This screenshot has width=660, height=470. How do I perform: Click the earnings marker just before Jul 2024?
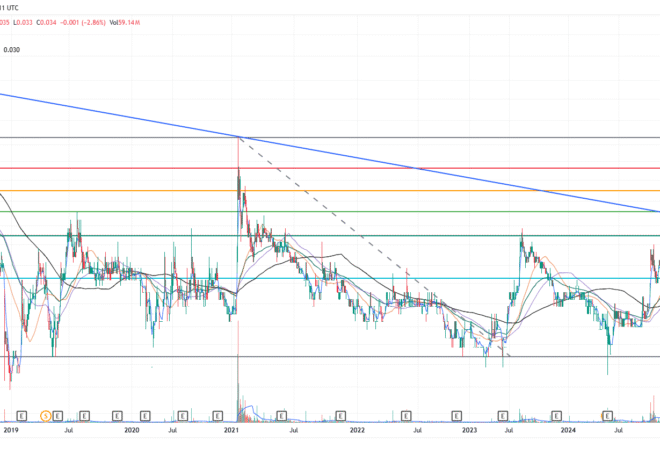pos(607,415)
